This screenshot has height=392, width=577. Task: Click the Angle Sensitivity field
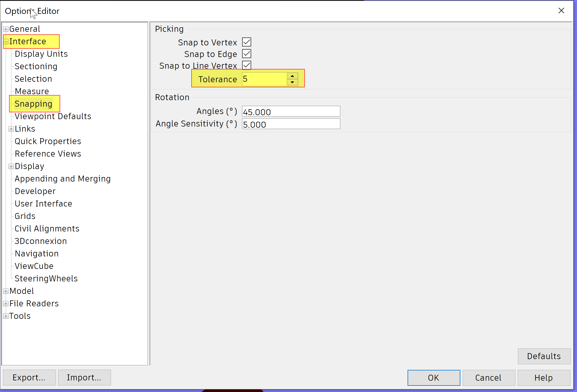tap(291, 124)
